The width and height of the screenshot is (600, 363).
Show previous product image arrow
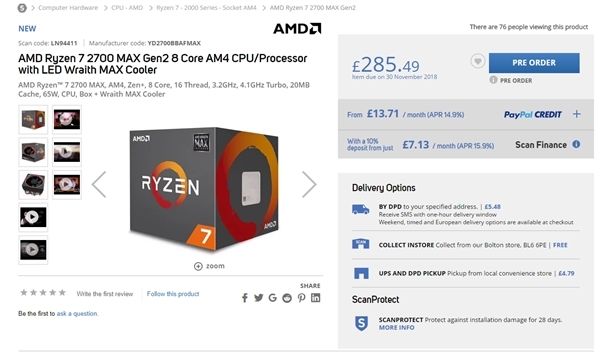(99, 184)
